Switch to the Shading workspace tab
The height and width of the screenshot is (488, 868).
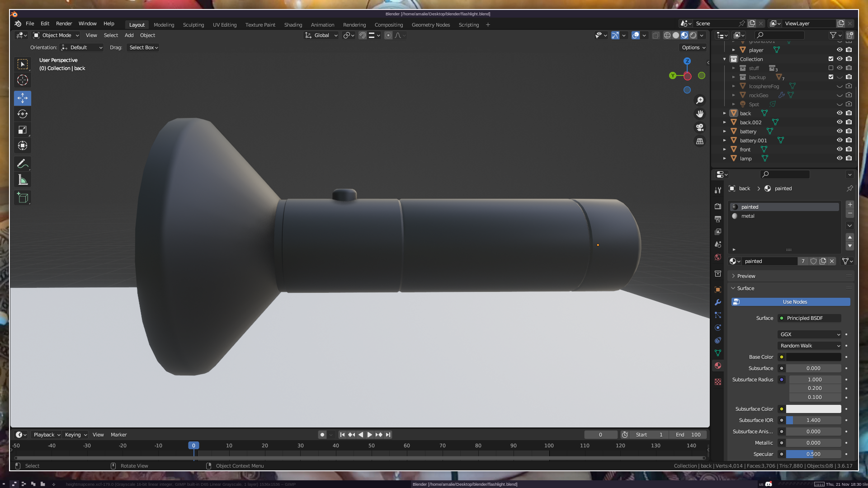[293, 25]
